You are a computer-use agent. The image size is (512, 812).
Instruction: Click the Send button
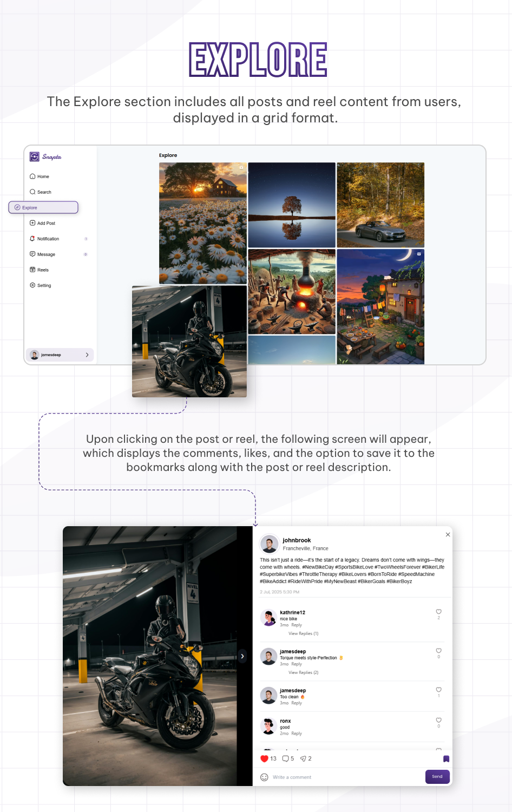click(437, 776)
